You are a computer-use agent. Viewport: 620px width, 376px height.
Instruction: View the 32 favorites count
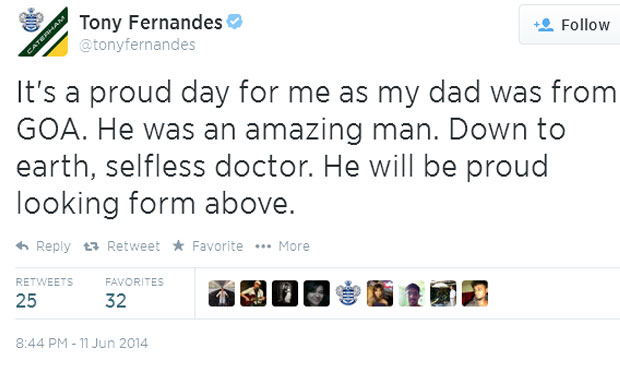[116, 301]
